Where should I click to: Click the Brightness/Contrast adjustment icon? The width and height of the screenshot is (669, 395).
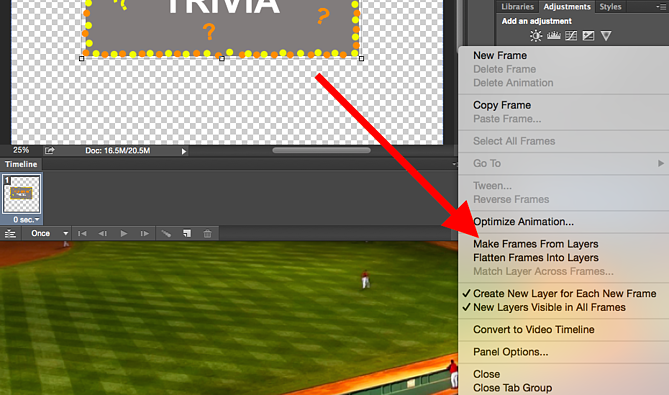click(536, 36)
